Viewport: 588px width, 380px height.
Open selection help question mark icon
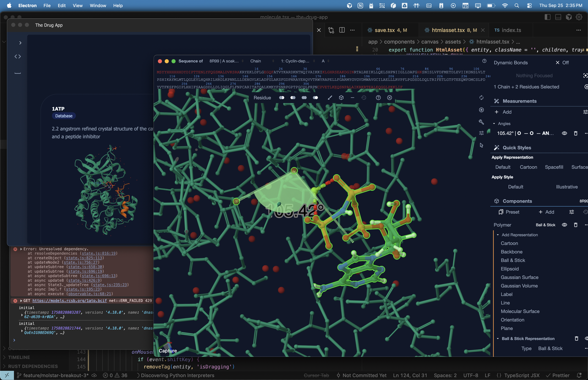[x=378, y=98]
